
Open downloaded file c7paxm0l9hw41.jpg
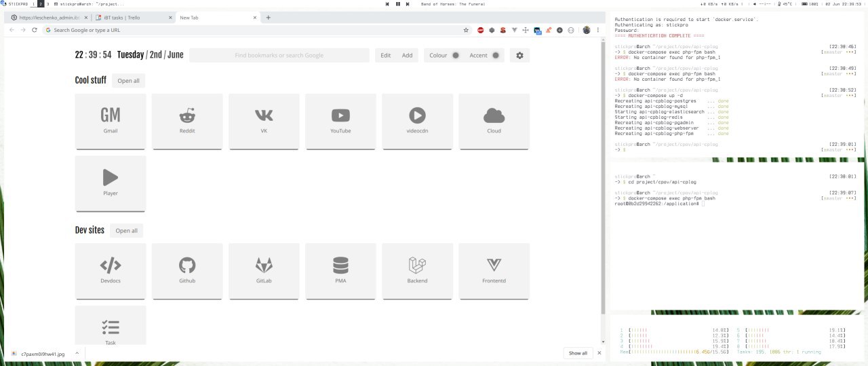pos(42,354)
